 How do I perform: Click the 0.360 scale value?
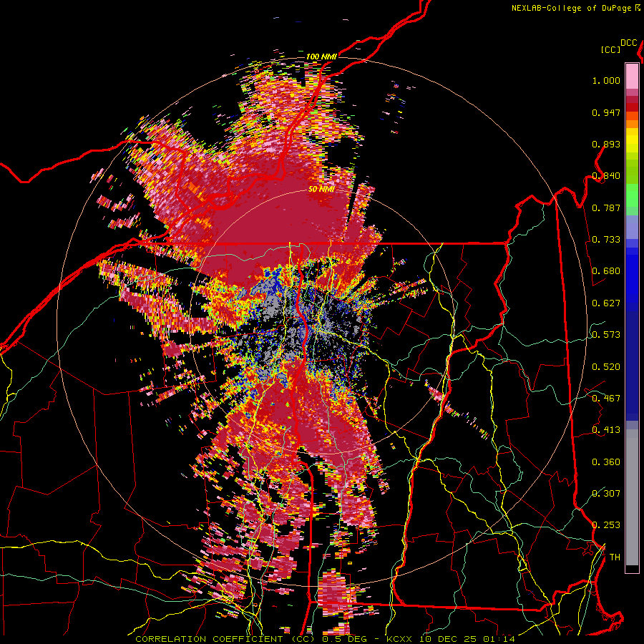[x=606, y=462]
